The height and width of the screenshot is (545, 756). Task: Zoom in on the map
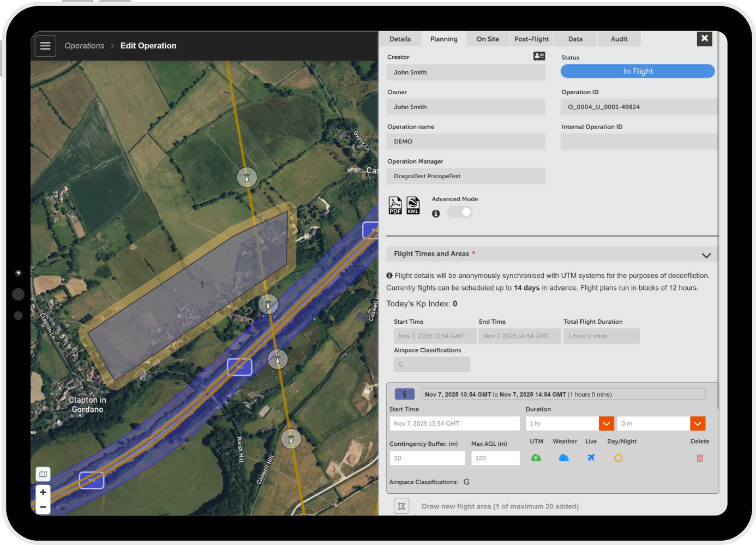(43, 492)
